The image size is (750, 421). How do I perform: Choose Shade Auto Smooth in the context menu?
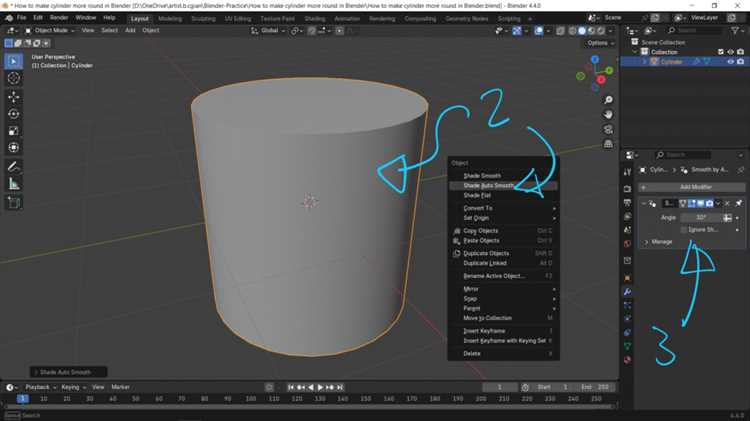[504, 186]
